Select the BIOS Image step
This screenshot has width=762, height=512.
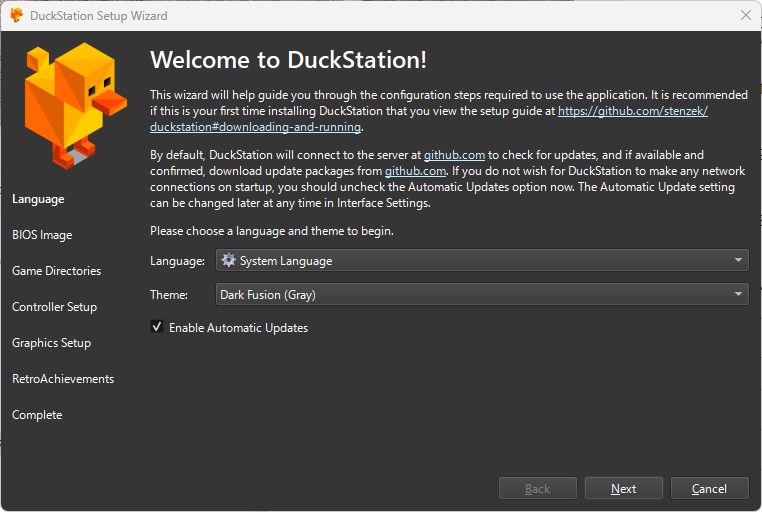(42, 235)
